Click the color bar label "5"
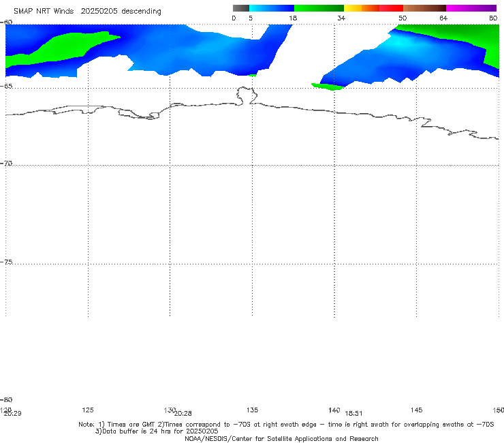504x443 pixels. pos(251,18)
